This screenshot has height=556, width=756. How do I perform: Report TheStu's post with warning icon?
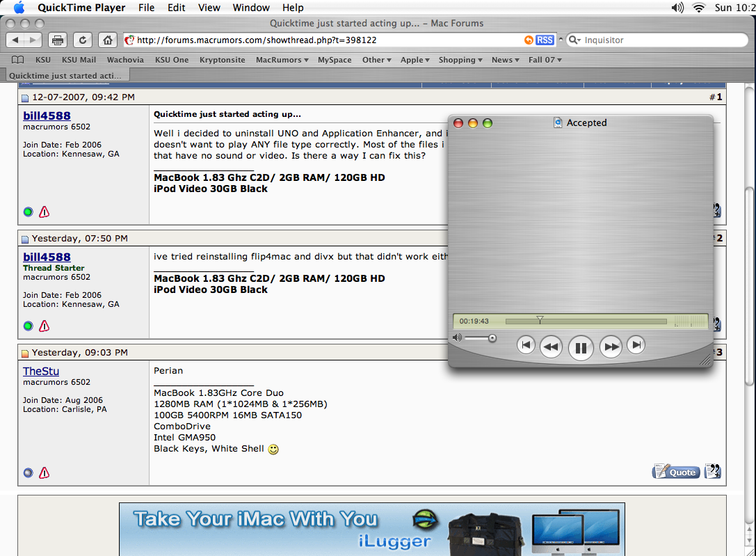44,472
